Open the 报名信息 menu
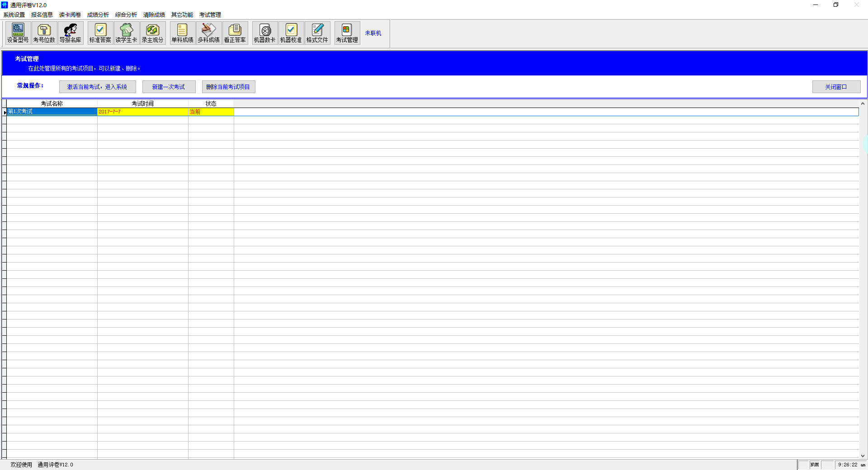Viewport: 868px width, 470px height. click(42, 15)
